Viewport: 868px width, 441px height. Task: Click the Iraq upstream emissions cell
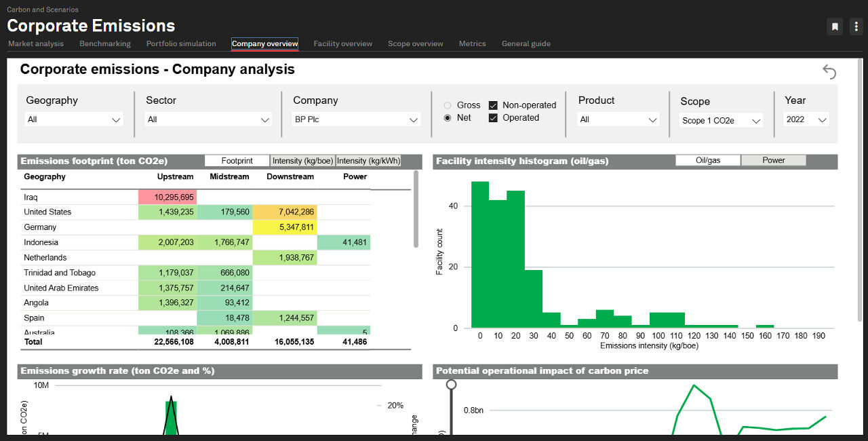point(167,197)
